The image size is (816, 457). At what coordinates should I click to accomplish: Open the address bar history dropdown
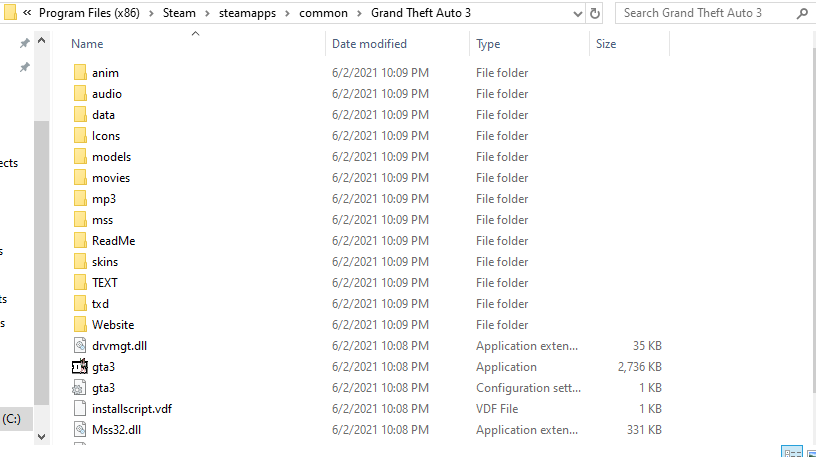pyautogui.click(x=576, y=13)
